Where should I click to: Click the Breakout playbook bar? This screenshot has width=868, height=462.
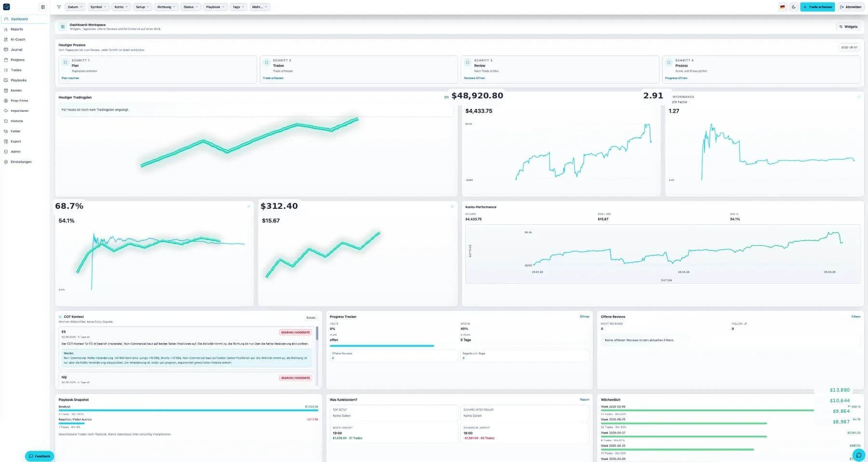coord(188,410)
